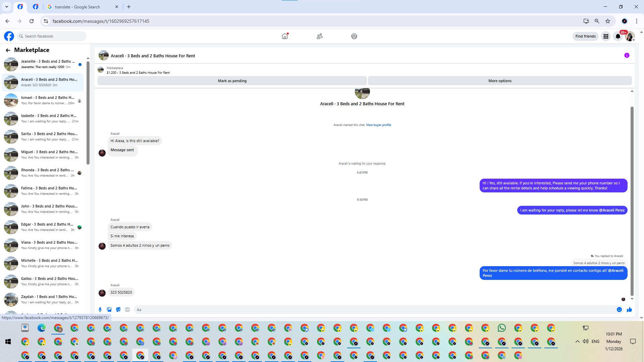The height and width of the screenshot is (362, 644).
Task: Open View buyer profile link
Action: pos(378,125)
